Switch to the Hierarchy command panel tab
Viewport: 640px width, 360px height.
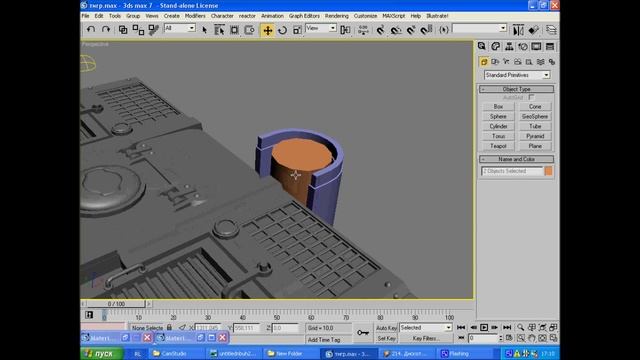[509, 47]
